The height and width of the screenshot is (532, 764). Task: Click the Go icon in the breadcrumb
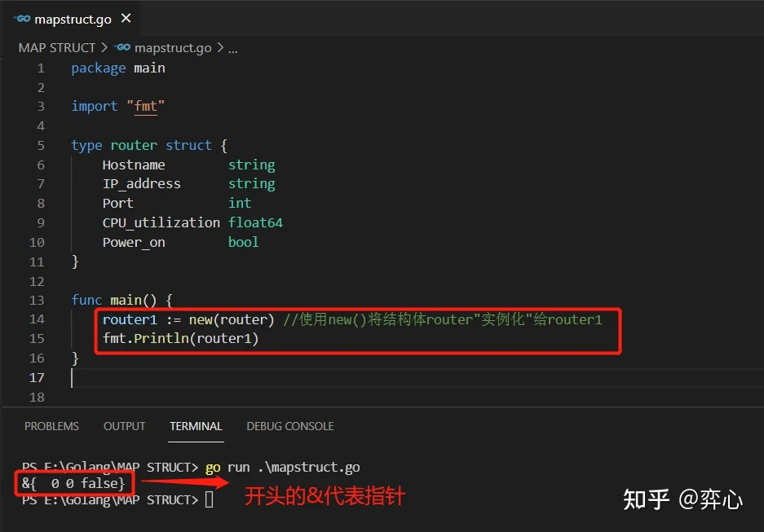[122, 47]
